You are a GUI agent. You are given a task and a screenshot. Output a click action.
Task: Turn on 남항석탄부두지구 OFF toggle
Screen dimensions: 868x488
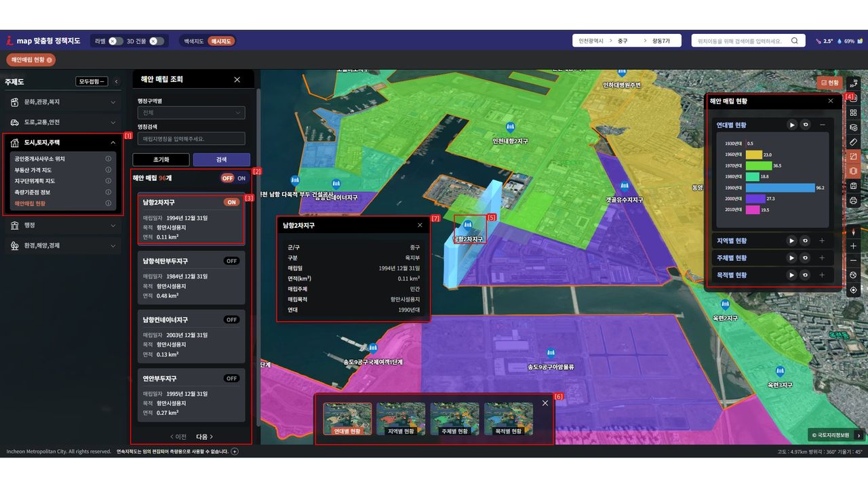[x=232, y=261]
